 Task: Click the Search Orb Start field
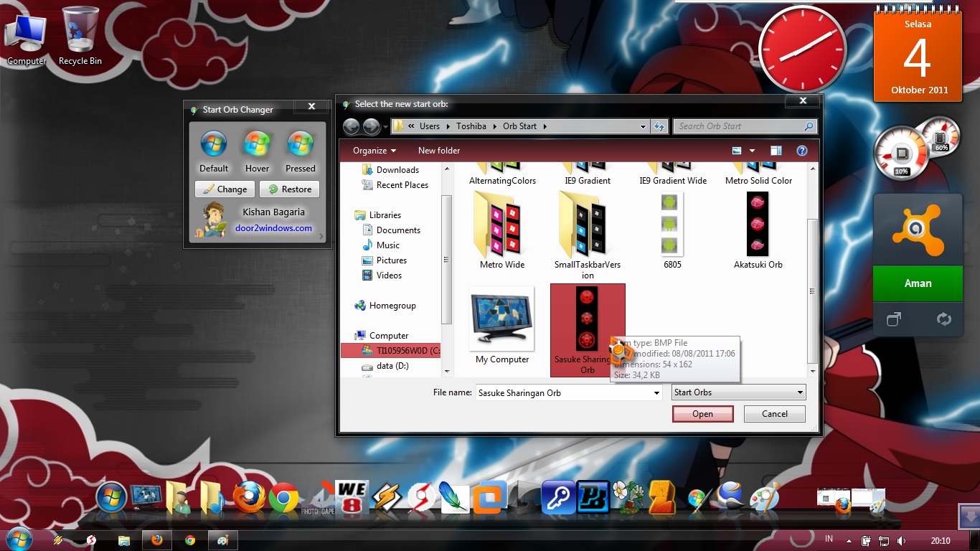[745, 126]
